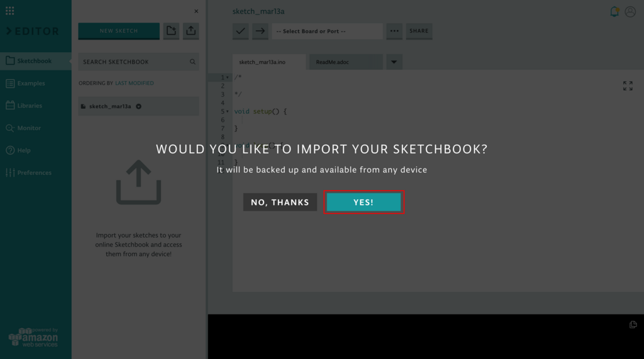Focus the SEARCH SKETCHBOOK field
Screen dimensions: 644x359
(x=138, y=62)
